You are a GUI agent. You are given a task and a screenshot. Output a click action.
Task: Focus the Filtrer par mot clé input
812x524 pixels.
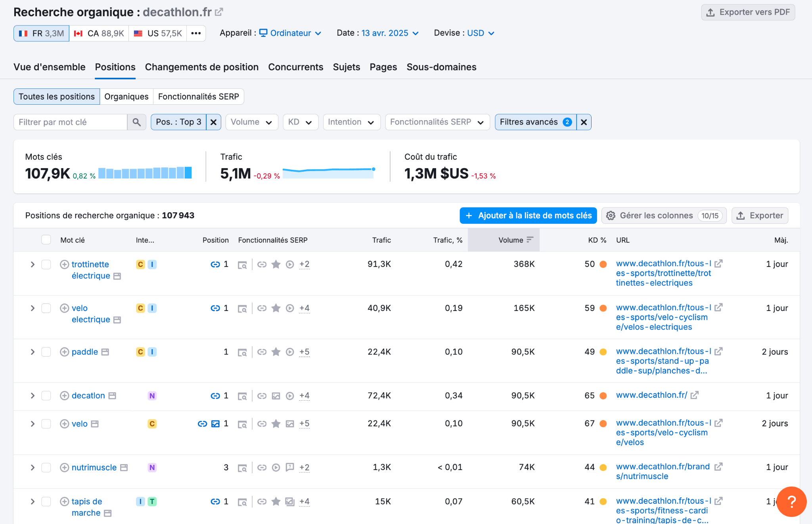(71, 122)
